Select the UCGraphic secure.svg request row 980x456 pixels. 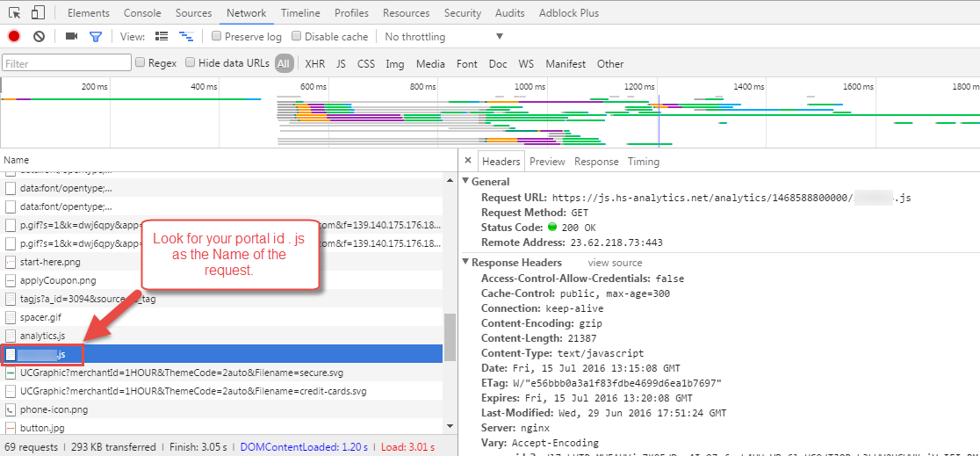point(221,373)
